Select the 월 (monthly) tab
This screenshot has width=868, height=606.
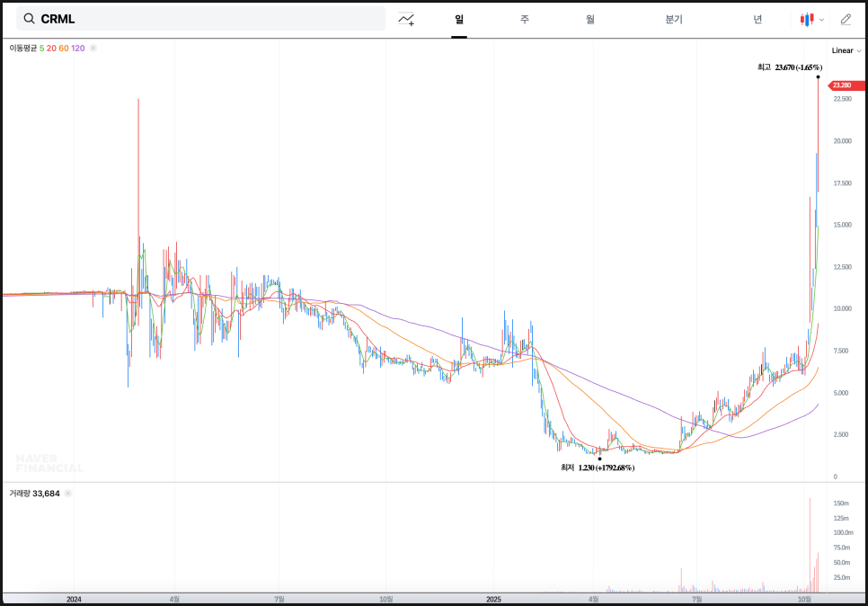tap(589, 19)
